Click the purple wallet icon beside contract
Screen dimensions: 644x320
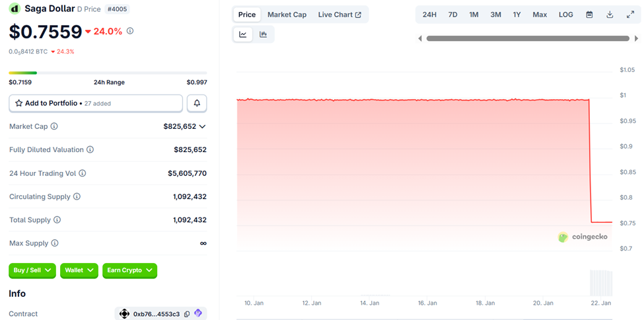click(x=198, y=313)
